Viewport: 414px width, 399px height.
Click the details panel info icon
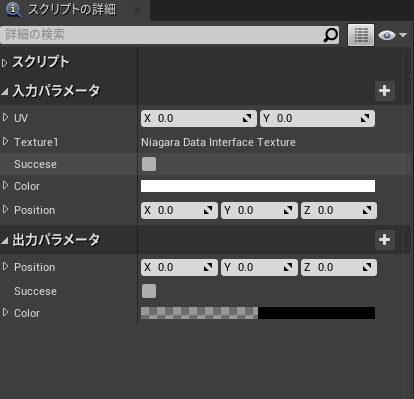(x=14, y=9)
